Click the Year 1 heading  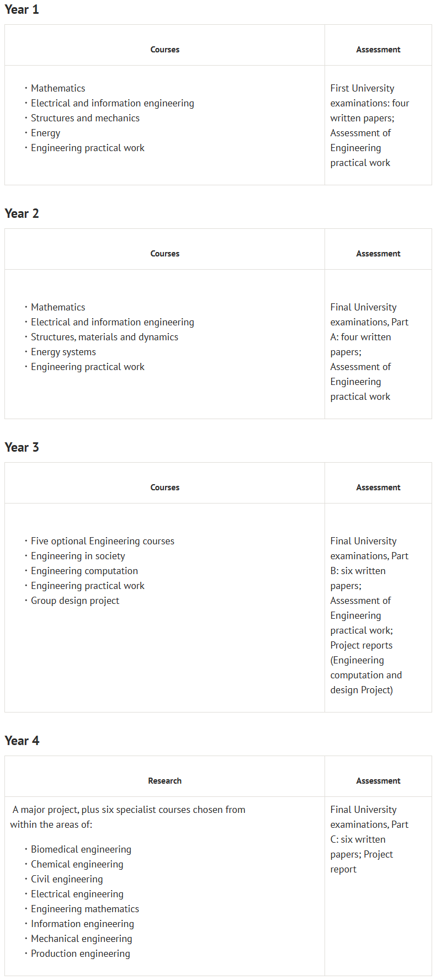click(22, 10)
